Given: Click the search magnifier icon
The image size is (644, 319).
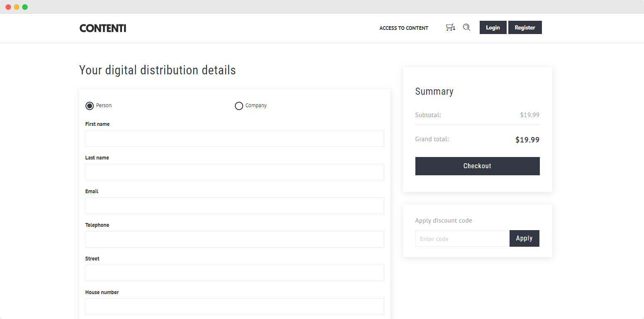Looking at the screenshot, I should tap(466, 27).
